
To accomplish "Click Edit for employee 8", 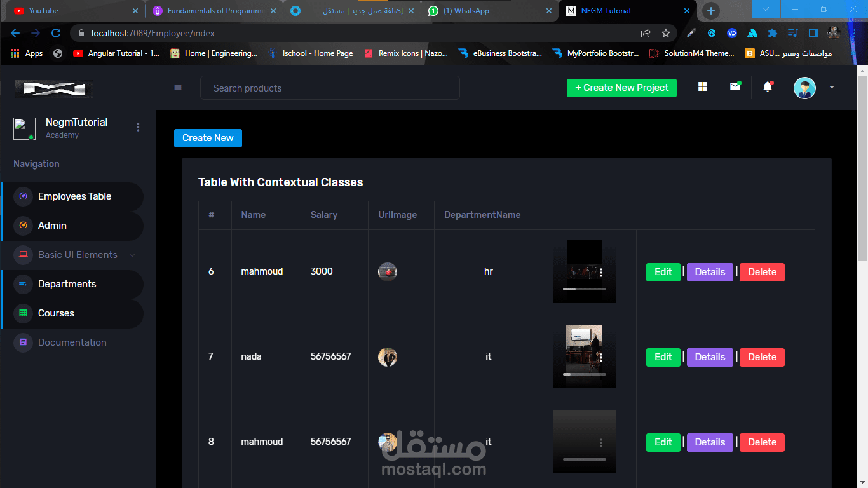I will pos(663,442).
